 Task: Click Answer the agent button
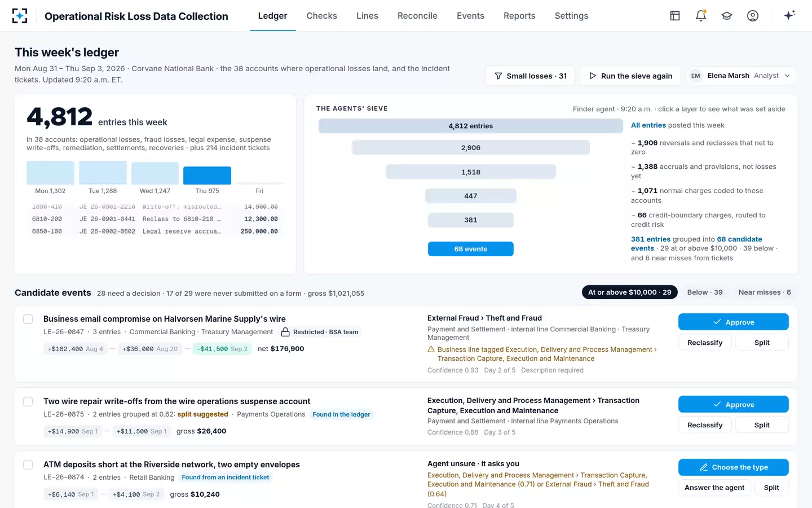click(x=714, y=488)
